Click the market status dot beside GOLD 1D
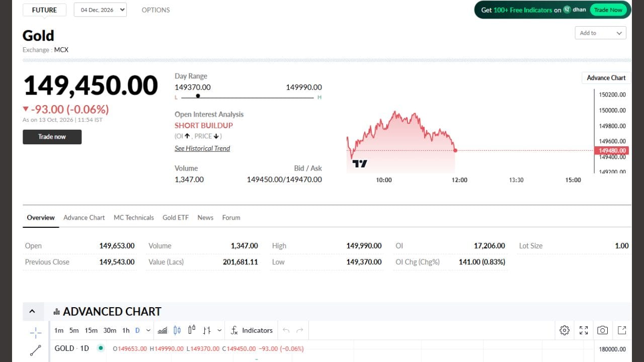The image size is (644, 362). pyautogui.click(x=101, y=348)
